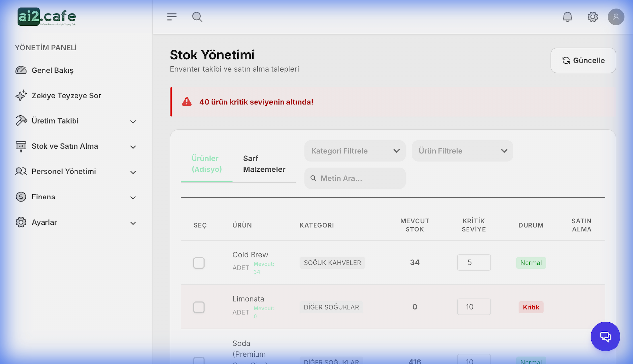Click the hamburger menu icon
The width and height of the screenshot is (633, 364).
click(172, 17)
